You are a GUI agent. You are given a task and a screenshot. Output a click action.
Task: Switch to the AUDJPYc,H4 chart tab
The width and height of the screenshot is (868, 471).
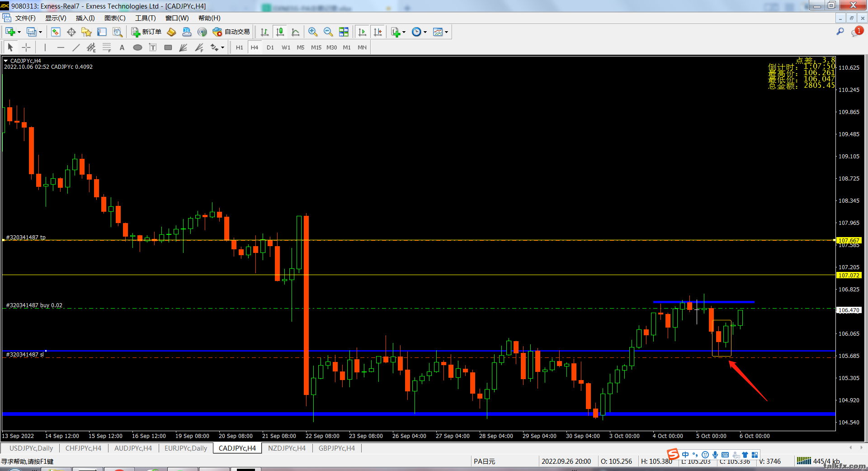133,448
